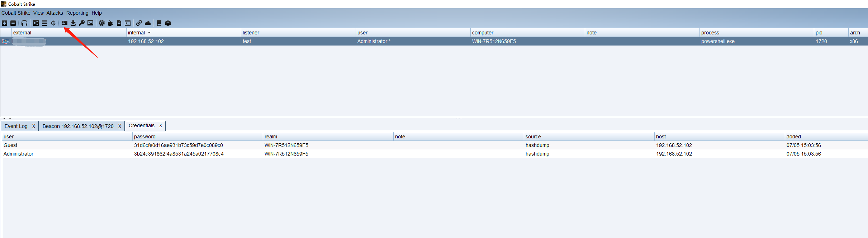Open the Cobalt Strike menu
This screenshot has height=238, width=868.
pos(16,13)
